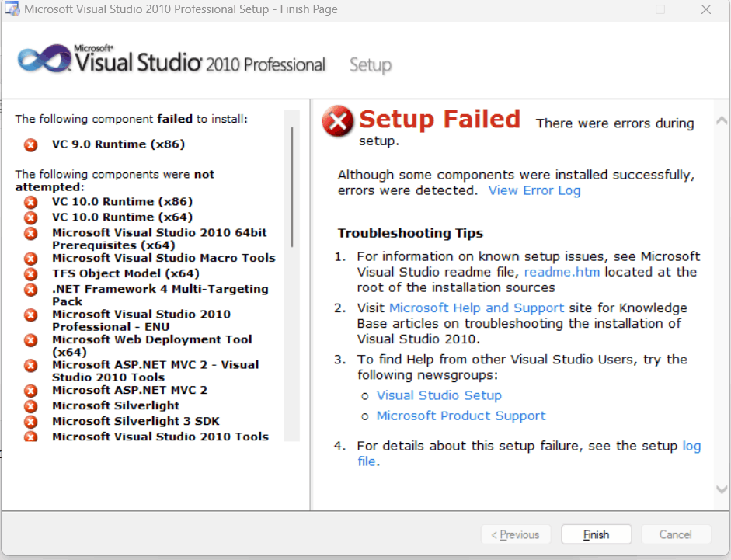This screenshot has width=731, height=560.
Task: Visit the Microsoft Help and Support site link
Action: pyautogui.click(x=476, y=308)
